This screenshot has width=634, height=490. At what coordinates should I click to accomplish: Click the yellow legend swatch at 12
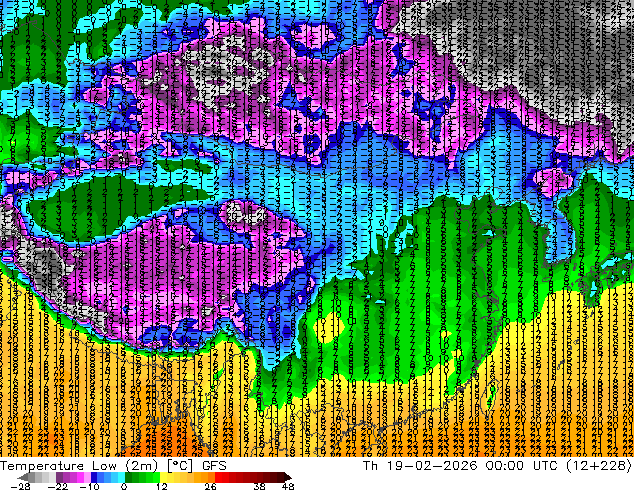[x=163, y=477]
